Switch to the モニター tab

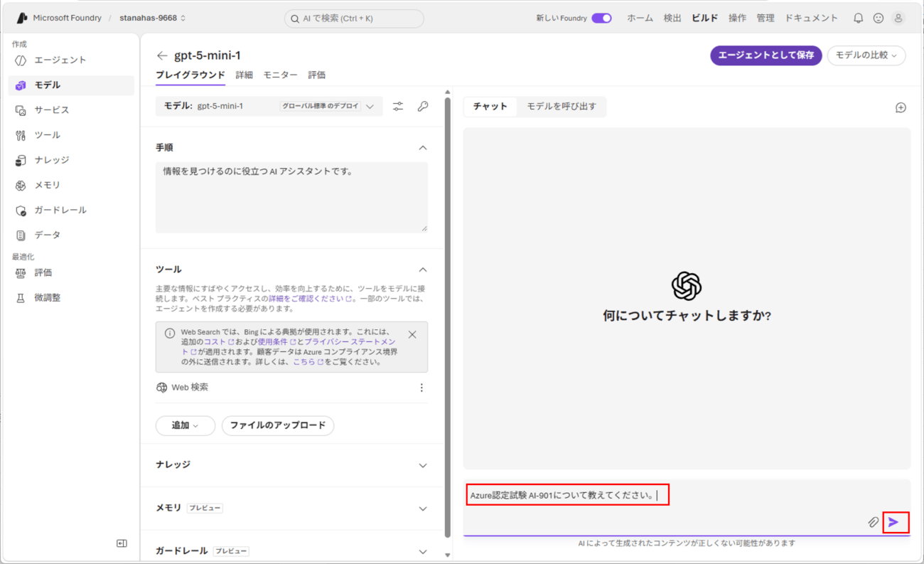coord(281,75)
